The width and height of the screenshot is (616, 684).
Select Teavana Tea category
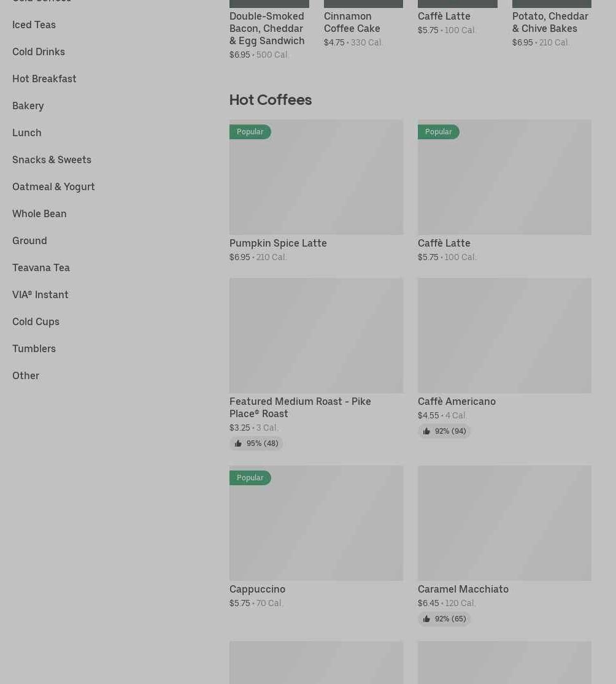point(41,267)
